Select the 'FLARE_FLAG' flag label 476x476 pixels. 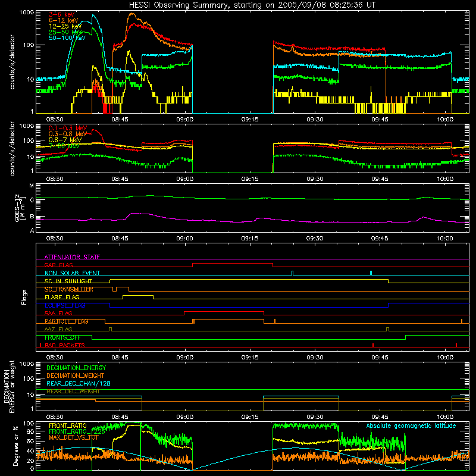(62, 297)
